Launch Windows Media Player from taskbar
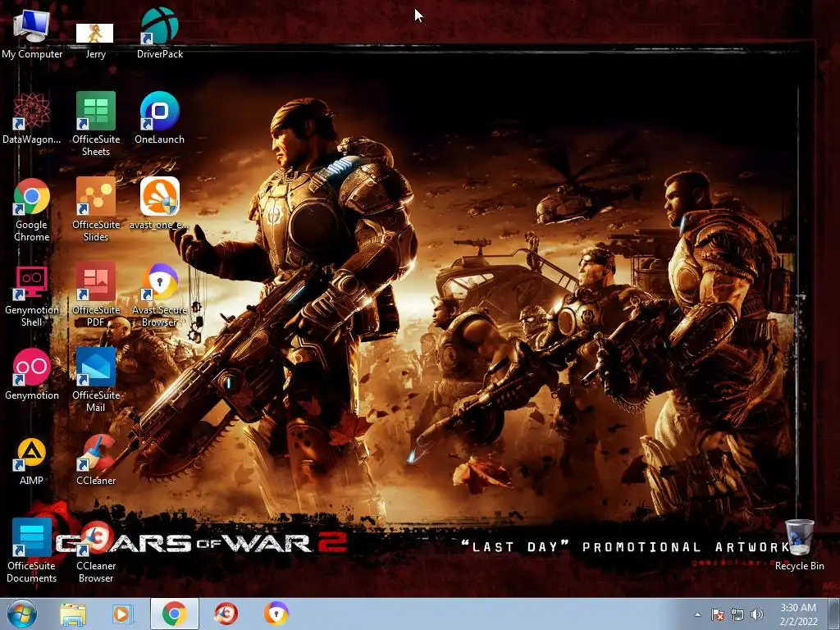The height and width of the screenshot is (630, 840). (x=123, y=614)
